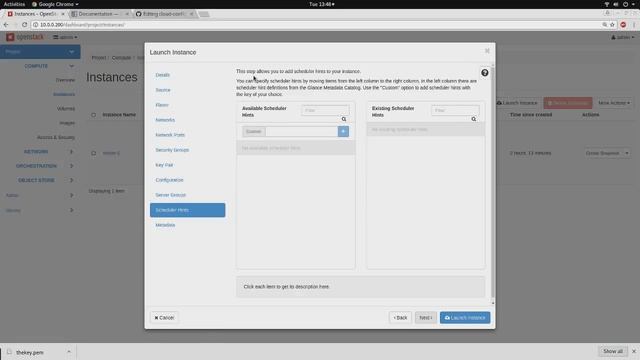Select the Scheduler Hints step
Image resolution: width=640 pixels, height=360 pixels.
coord(187,210)
